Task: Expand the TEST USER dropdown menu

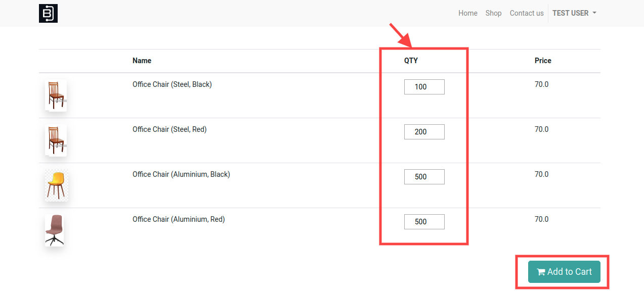Action: 574,13
